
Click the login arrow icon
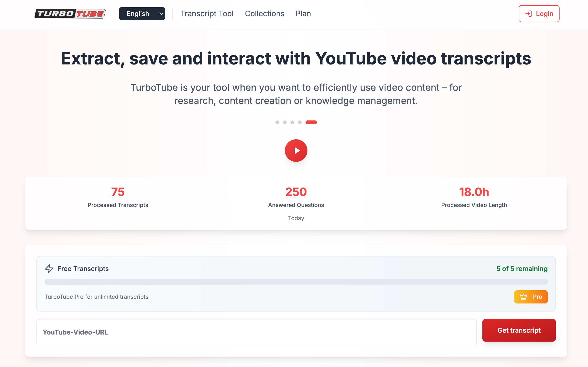pos(528,14)
